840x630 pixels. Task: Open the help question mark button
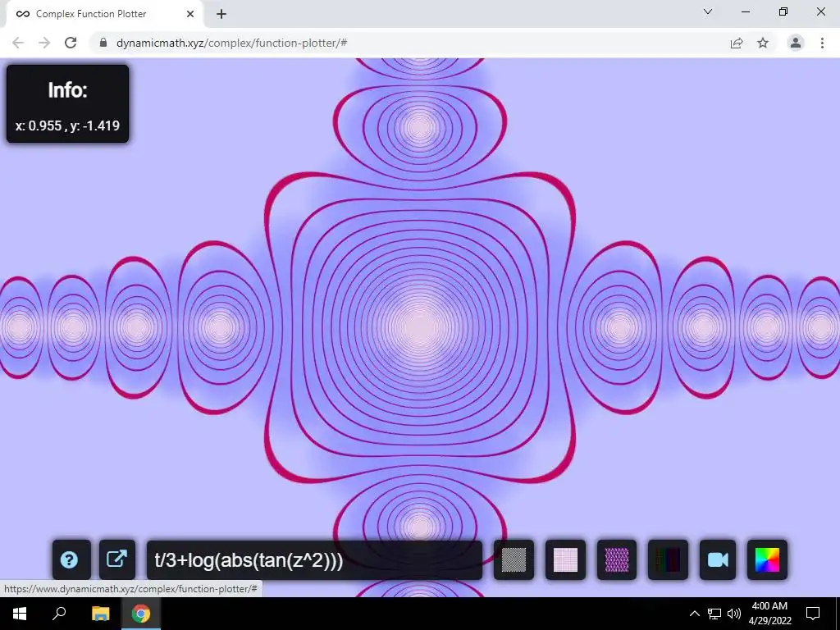[71, 559]
